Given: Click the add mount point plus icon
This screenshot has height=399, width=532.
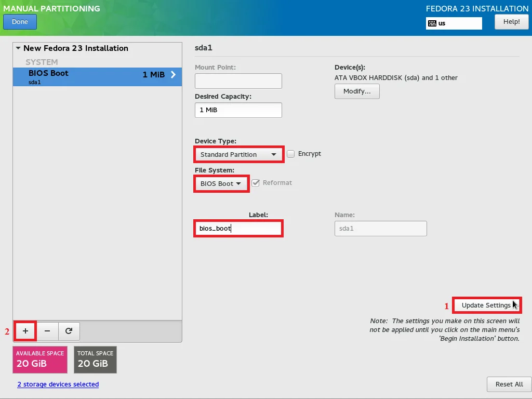Looking at the screenshot, I should pyautogui.click(x=25, y=331).
